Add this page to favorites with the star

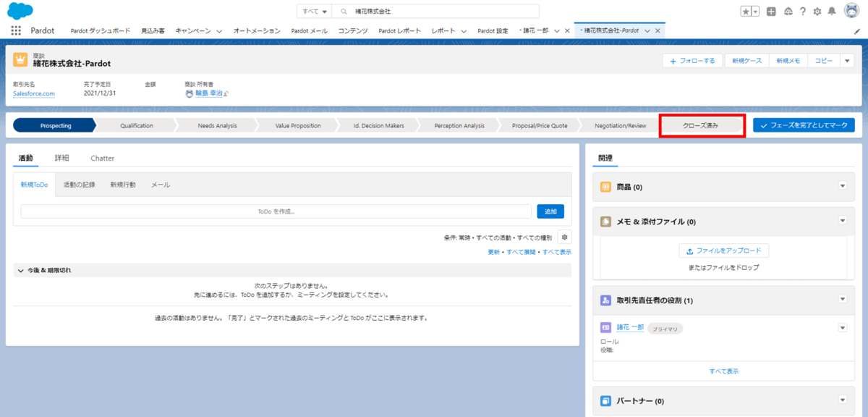pos(746,12)
